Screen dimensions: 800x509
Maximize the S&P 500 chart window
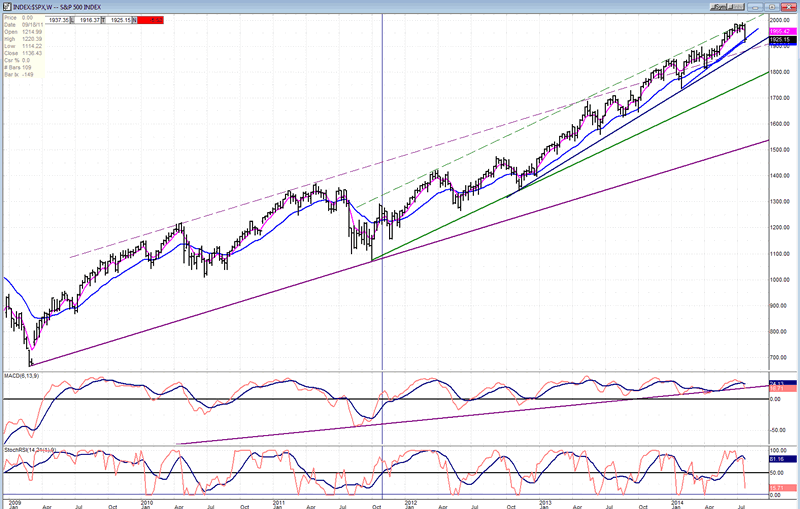772,7
